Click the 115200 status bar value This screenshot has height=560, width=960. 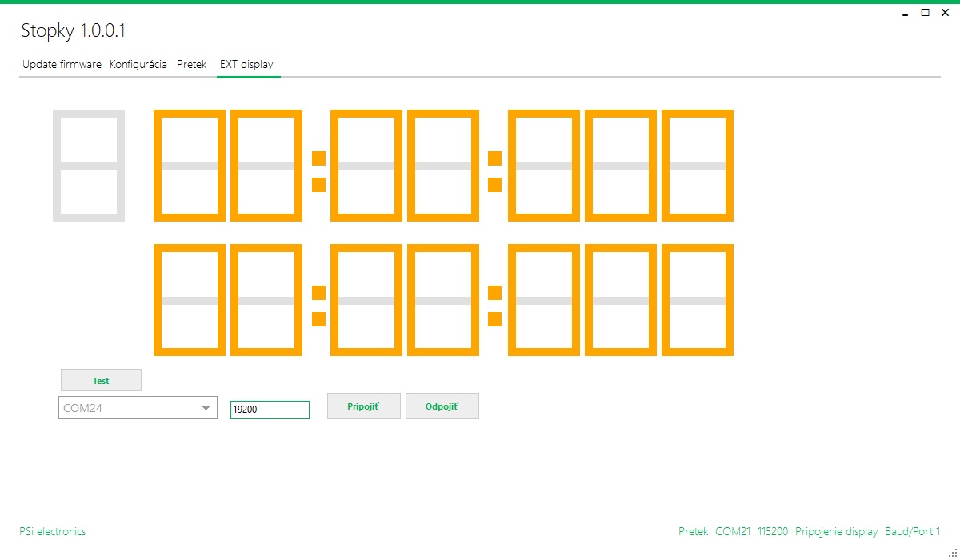click(x=773, y=531)
